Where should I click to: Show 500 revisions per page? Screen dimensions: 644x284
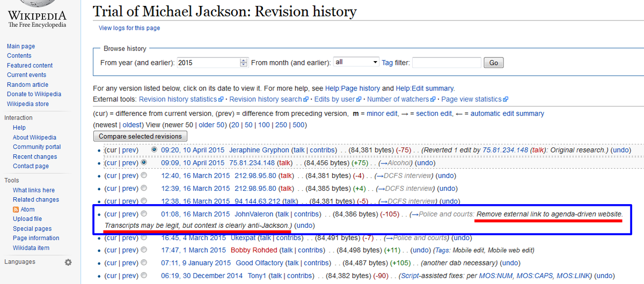(x=299, y=125)
